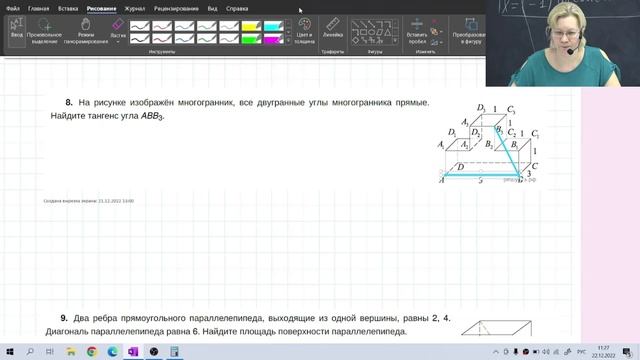Image resolution: width=640 pixels, height=360 pixels.
Task: Open Google Chrome from the taskbar
Action: pyautogui.click(x=92, y=351)
